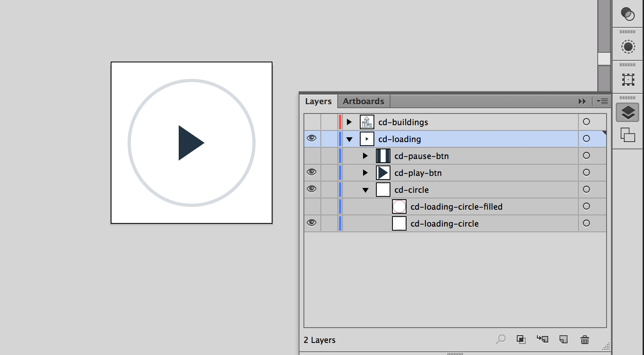The height and width of the screenshot is (355, 644).
Task: Collapse the cd-loading layer
Action: click(x=349, y=139)
